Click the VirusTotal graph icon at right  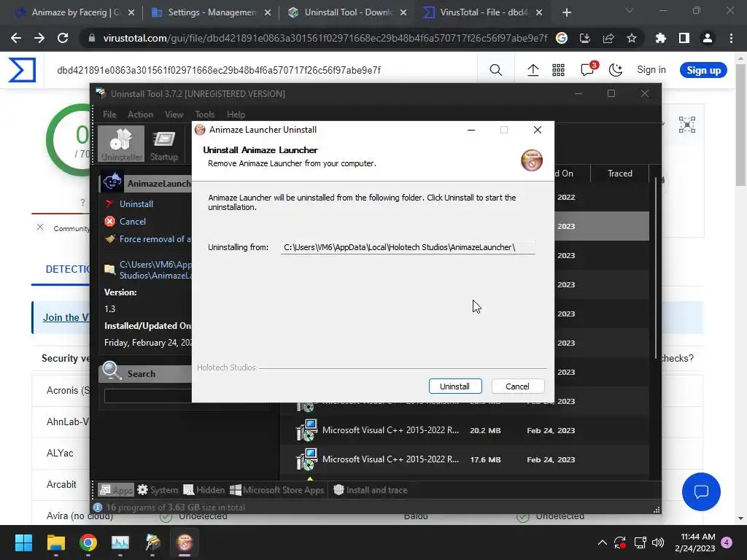coord(687,125)
